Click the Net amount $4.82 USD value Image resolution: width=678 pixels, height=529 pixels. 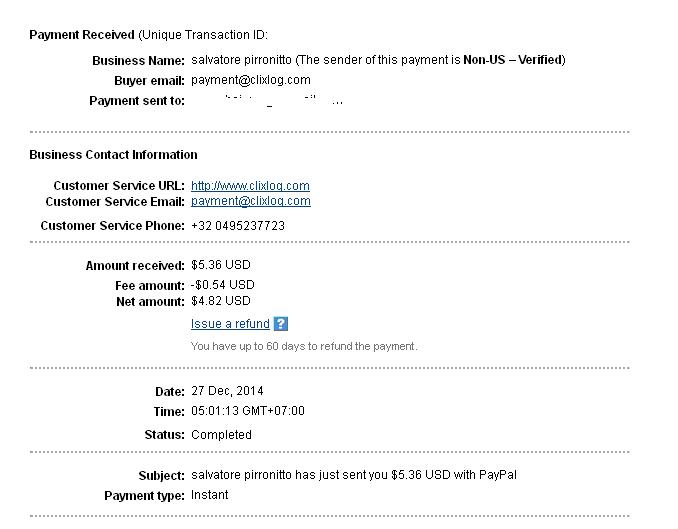[221, 301]
